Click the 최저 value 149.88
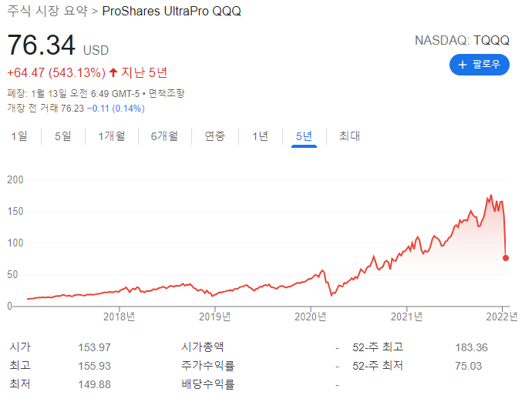 coord(94,384)
